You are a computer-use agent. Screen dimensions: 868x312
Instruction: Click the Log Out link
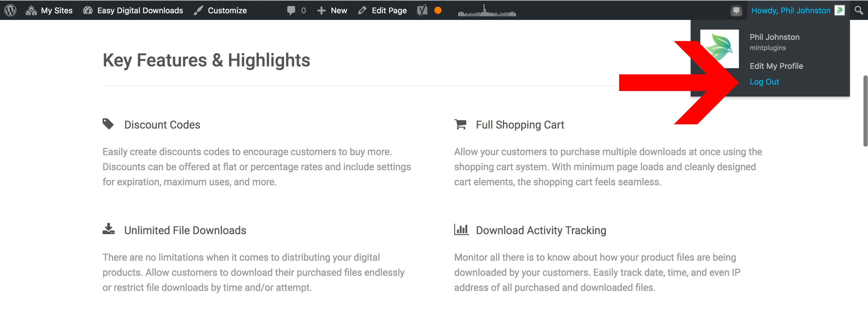click(x=764, y=82)
